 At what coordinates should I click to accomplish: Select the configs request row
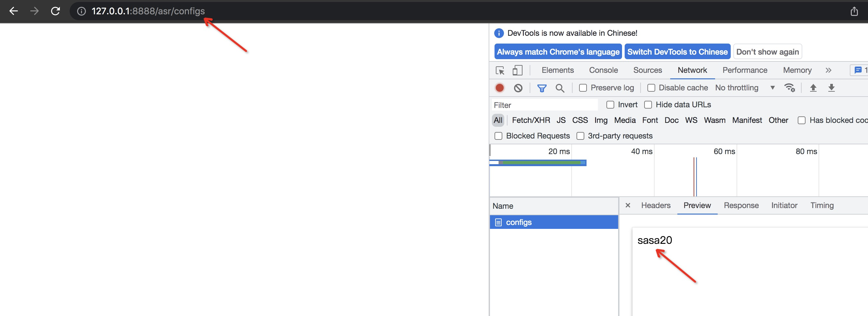click(554, 222)
